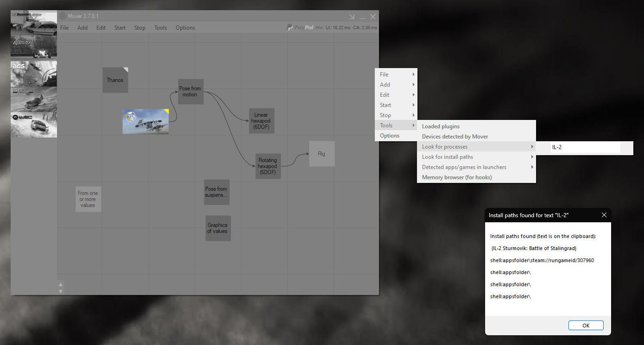Open Memory browser (for hooks)
The height and width of the screenshot is (345, 644).
coord(476,177)
